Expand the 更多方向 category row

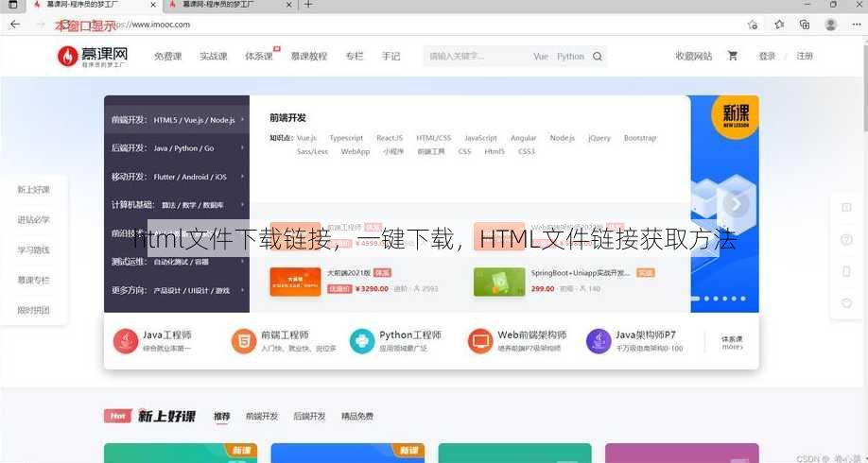click(177, 290)
